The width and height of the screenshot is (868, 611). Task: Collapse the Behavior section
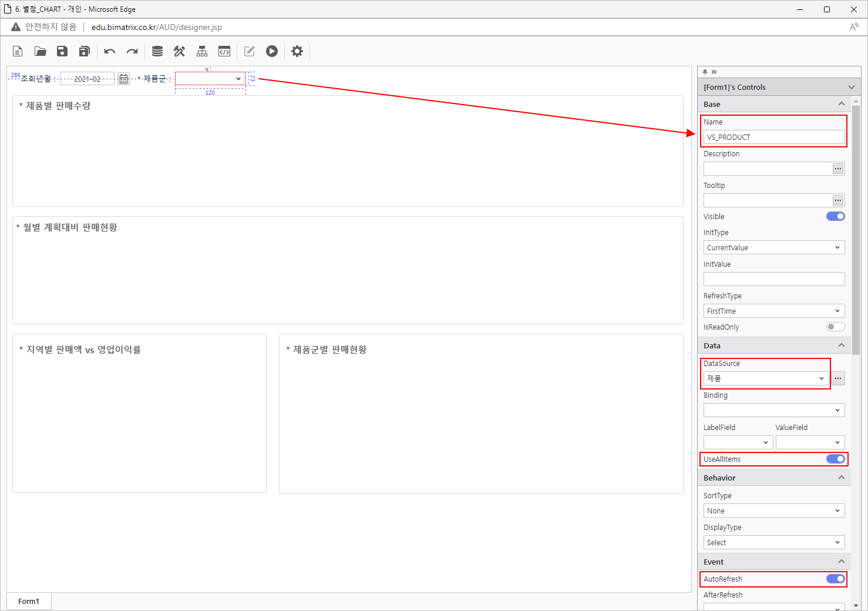841,478
